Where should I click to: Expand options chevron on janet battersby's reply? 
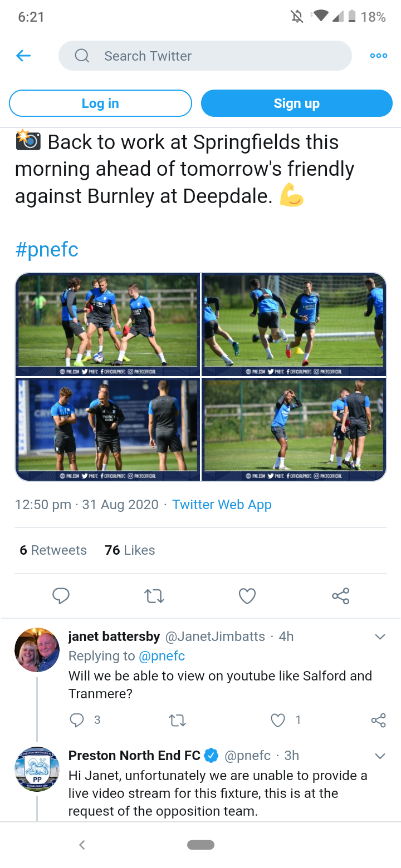380,637
